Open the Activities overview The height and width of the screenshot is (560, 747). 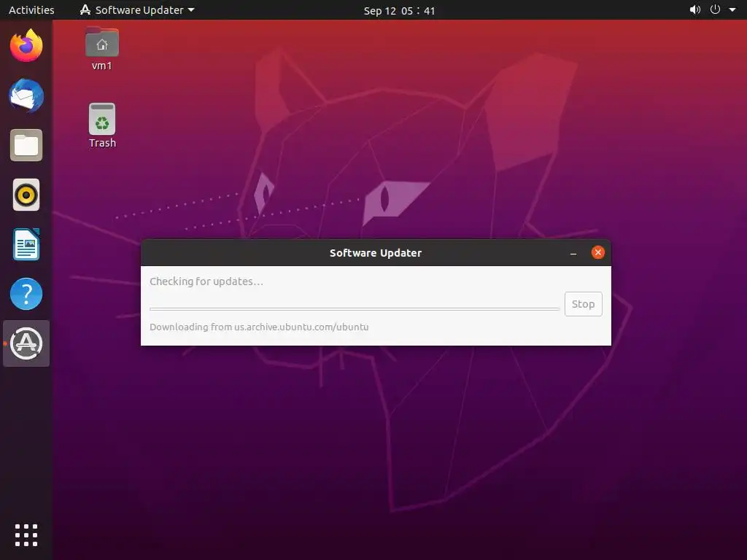(x=31, y=10)
